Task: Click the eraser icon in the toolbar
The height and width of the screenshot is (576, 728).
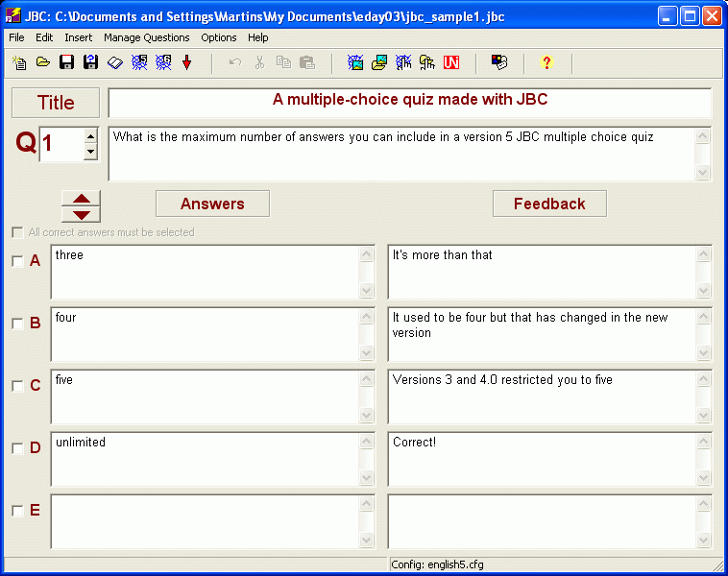Action: click(115, 63)
